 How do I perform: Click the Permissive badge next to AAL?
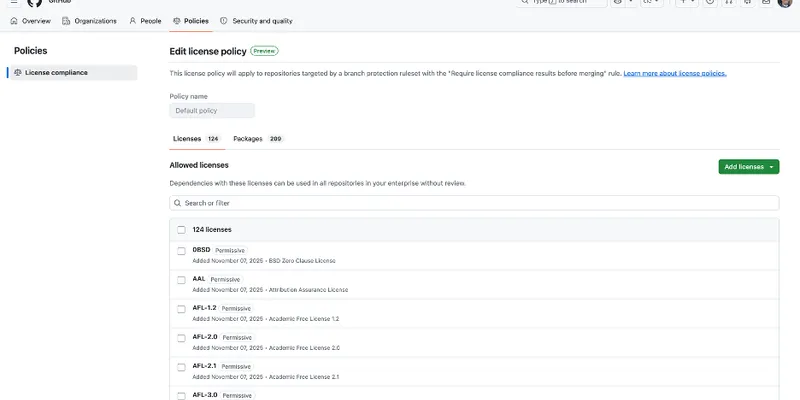[x=225, y=280]
